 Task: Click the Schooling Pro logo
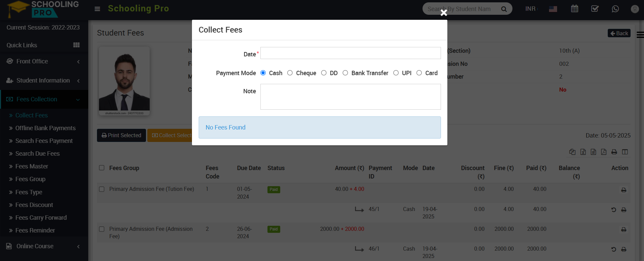[x=43, y=9]
